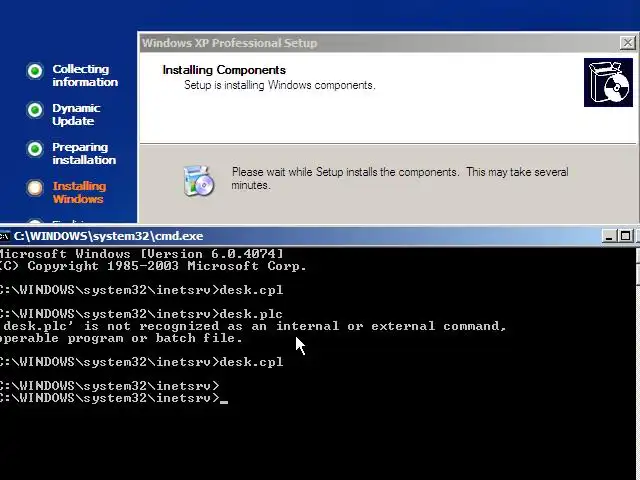Click the cmd window vertical scrollbar
The width and height of the screenshot is (640, 480).
pos(638,363)
